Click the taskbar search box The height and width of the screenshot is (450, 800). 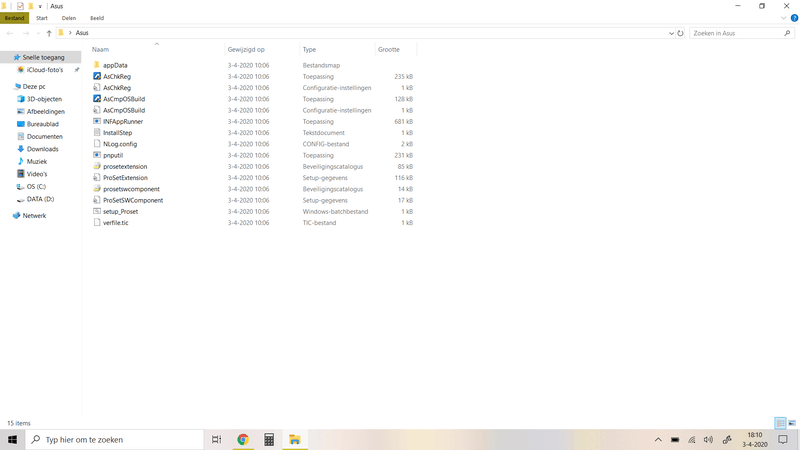[115, 439]
